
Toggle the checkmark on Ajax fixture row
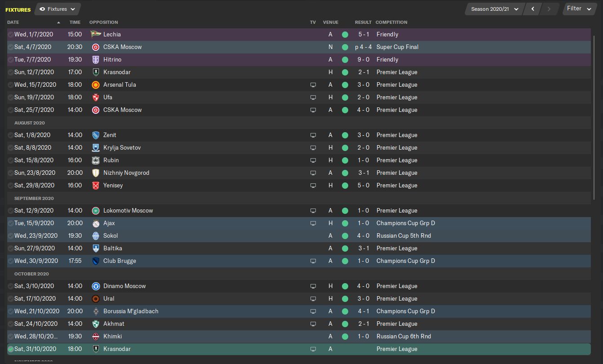click(11, 223)
